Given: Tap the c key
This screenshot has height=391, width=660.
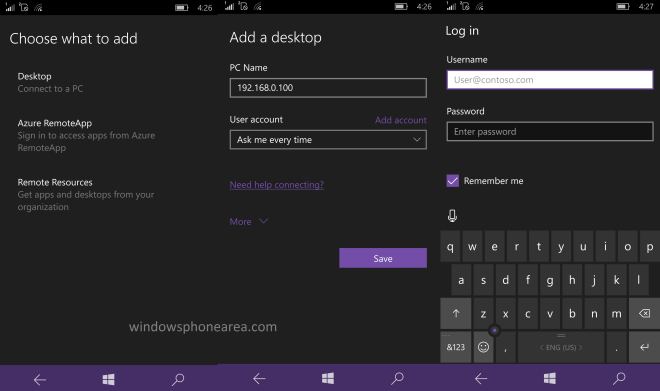Looking at the screenshot, I should 528,314.
